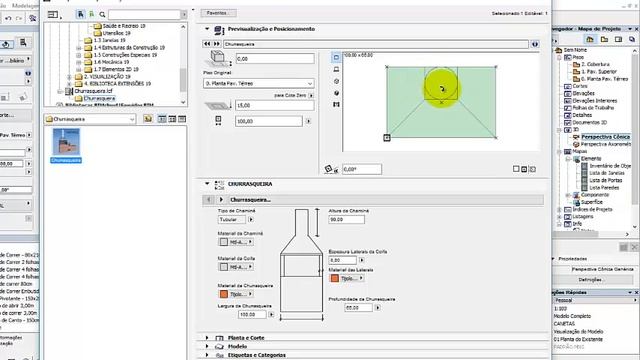Image resolution: width=640 pixels, height=360 pixels.
Task: Click the undo arrow in main toolbar
Action: (x=8, y=18)
